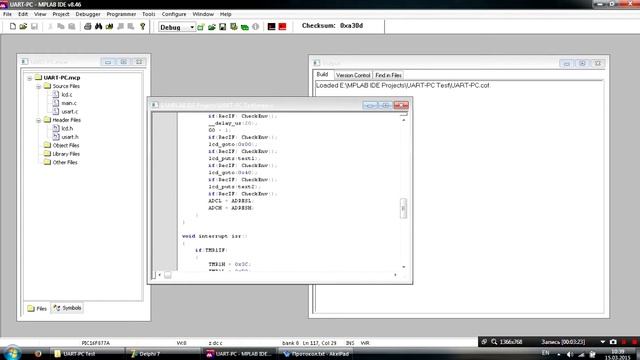This screenshot has width=640, height=360.
Task: Switch to the Find in Files output tab
Action: pyautogui.click(x=388, y=76)
